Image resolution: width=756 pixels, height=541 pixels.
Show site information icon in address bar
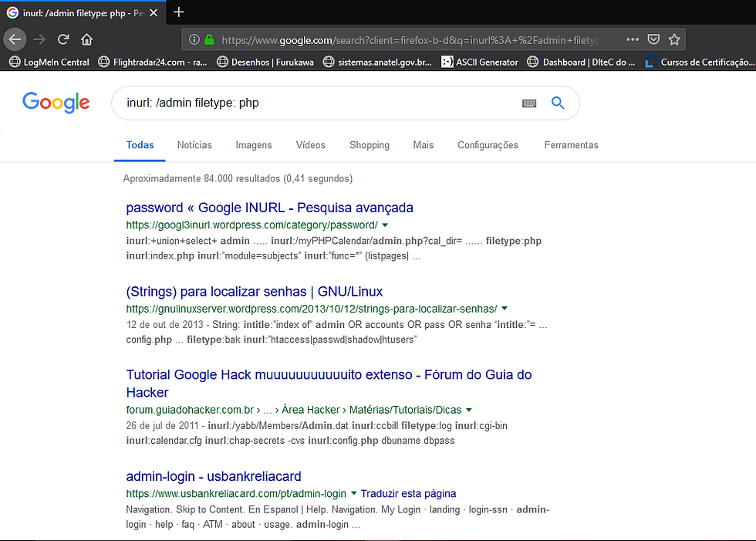pos(194,39)
